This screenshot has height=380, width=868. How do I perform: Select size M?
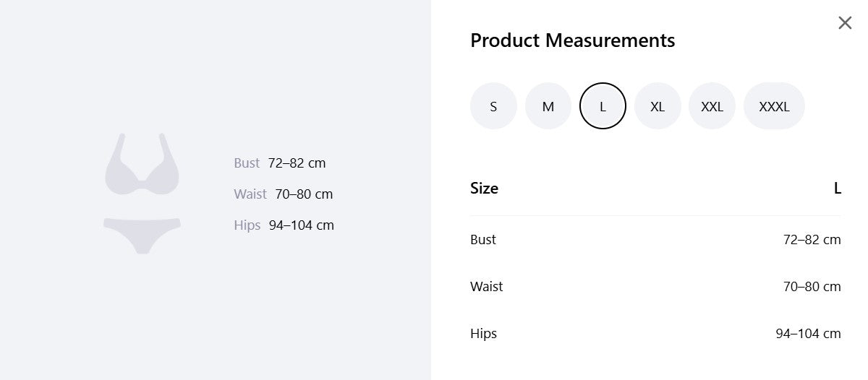coord(548,106)
